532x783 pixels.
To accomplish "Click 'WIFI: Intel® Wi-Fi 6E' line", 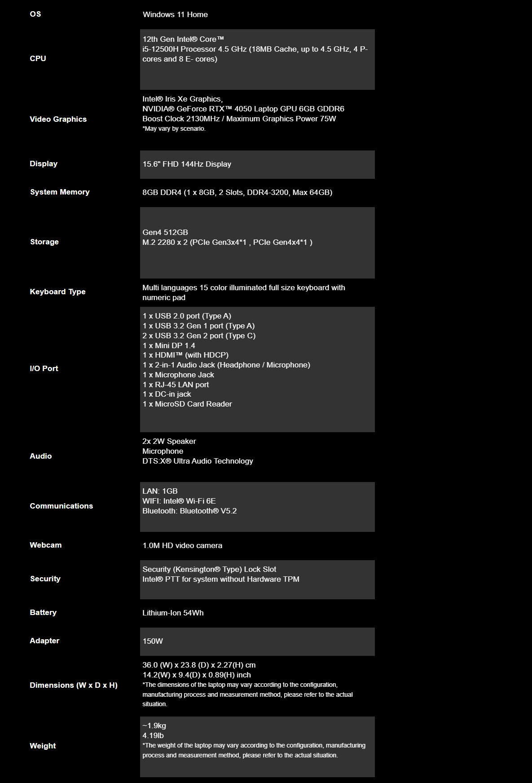I will point(179,501).
